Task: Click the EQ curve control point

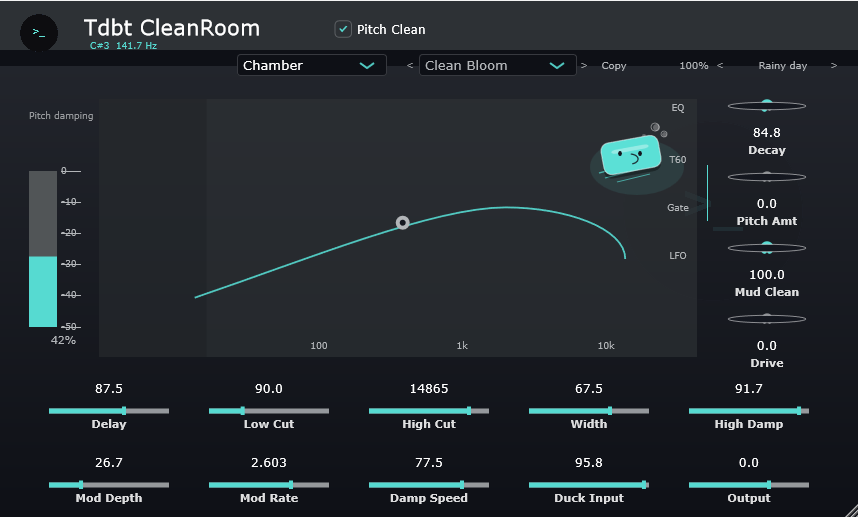Action: tap(403, 223)
